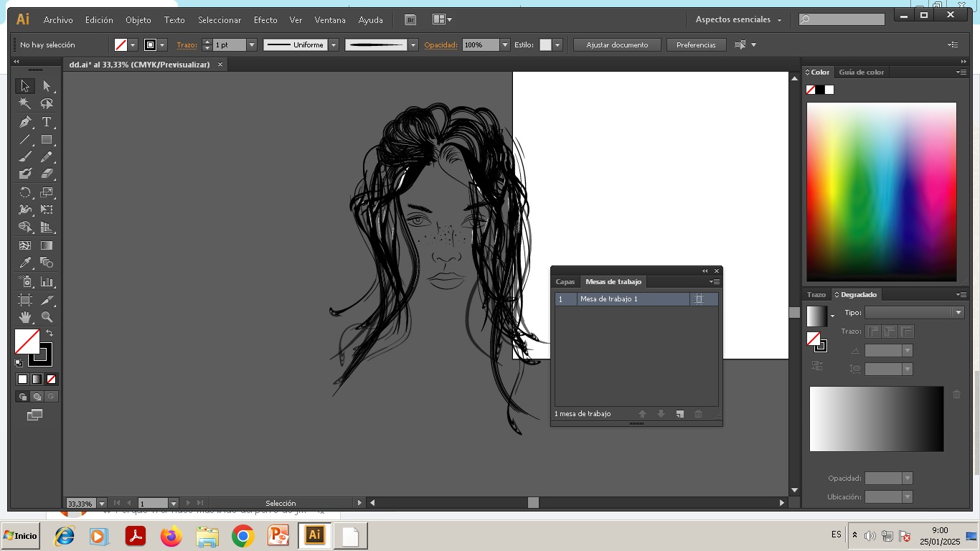Viewport: 980px width, 551px height.
Task: Open the Archivo menu
Action: pos(58,20)
